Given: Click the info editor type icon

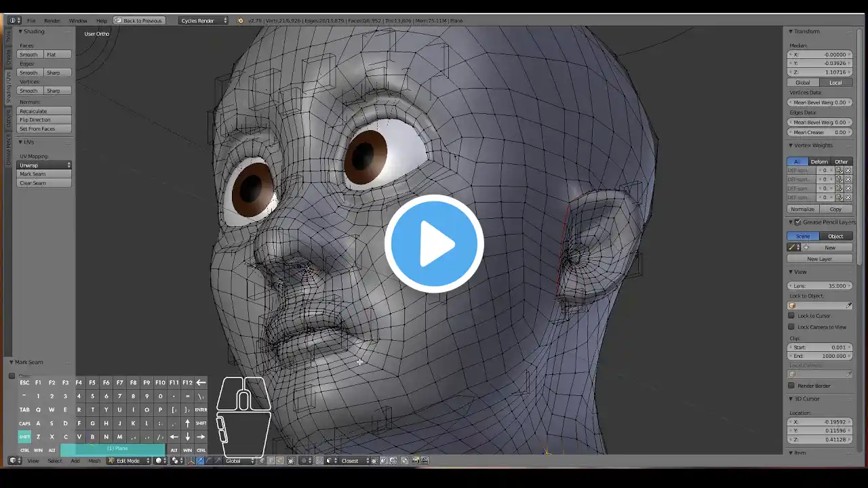Looking at the screenshot, I should [13, 20].
